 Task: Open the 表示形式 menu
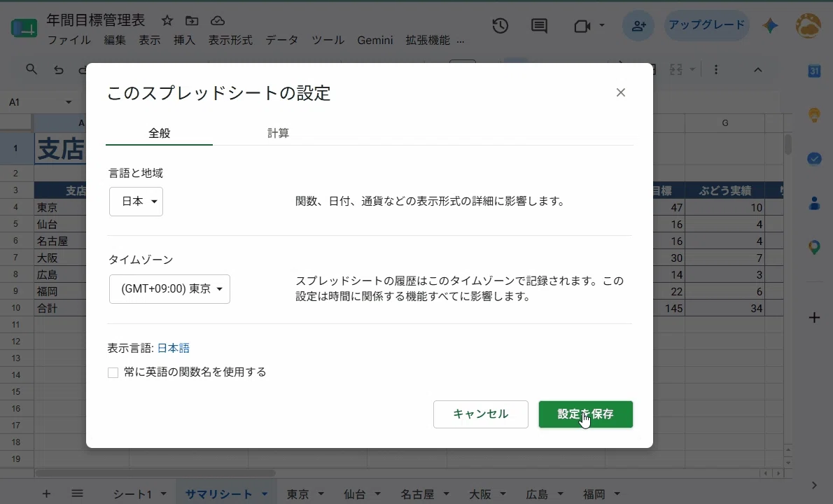tap(230, 41)
